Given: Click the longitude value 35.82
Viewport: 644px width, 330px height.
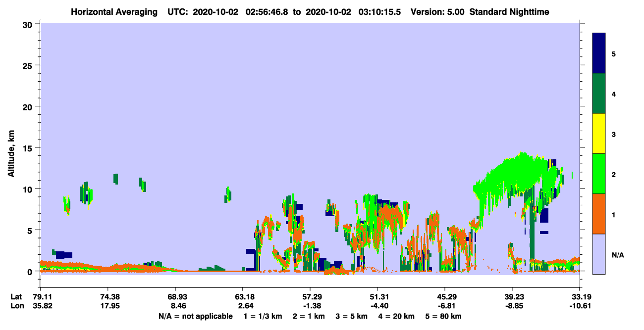Looking at the screenshot, I should click(x=43, y=306).
